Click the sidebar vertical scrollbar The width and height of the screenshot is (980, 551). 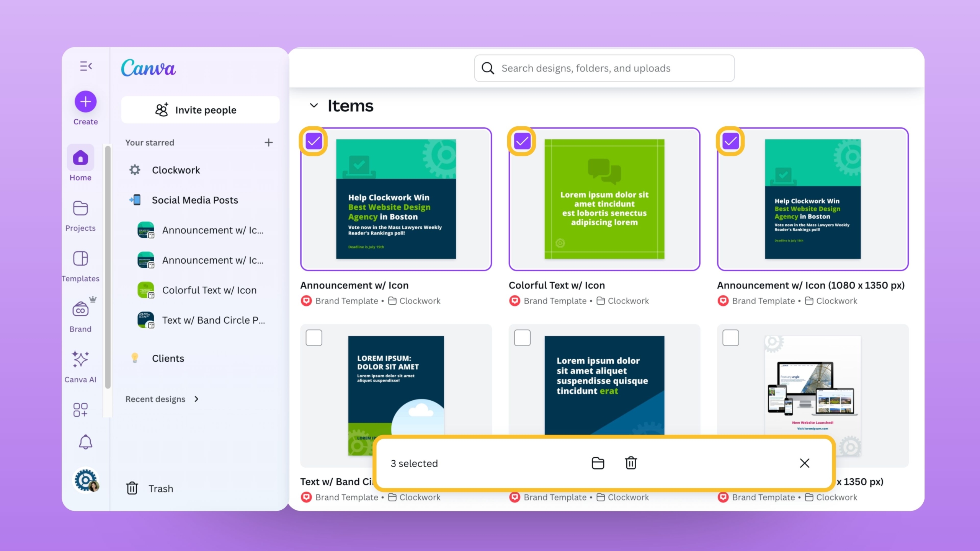click(x=108, y=267)
